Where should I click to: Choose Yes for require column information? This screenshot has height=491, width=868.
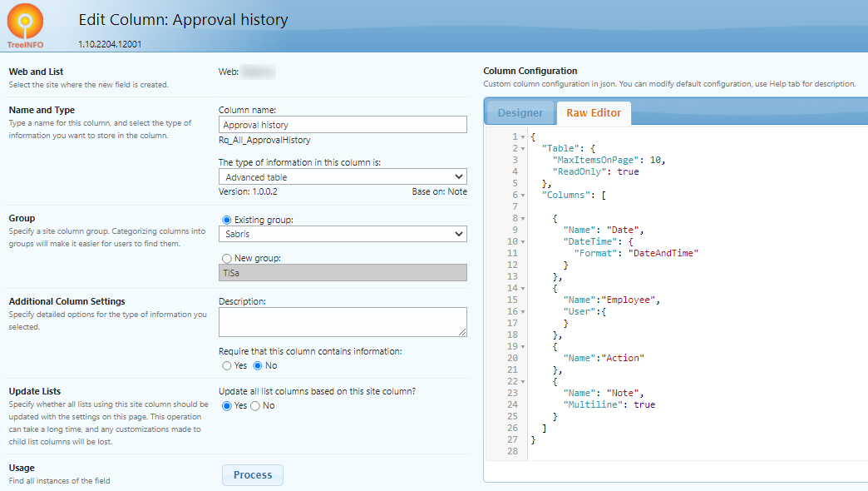pos(226,366)
